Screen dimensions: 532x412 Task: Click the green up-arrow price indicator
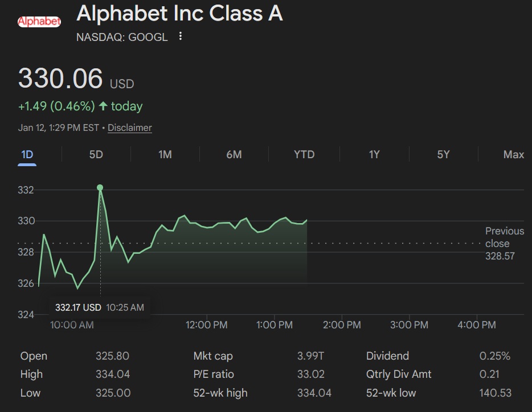(103, 106)
